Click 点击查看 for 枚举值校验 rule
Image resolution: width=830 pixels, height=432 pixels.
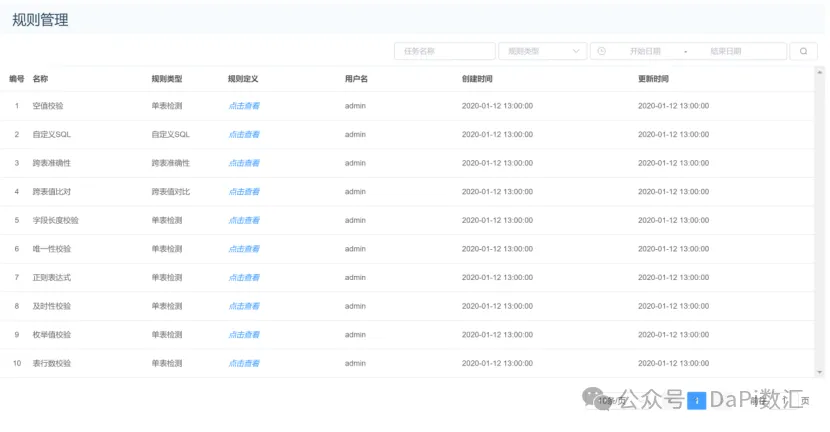click(244, 335)
